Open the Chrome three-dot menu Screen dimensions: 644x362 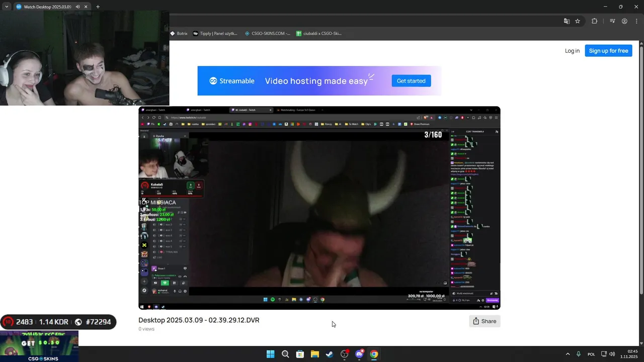(x=636, y=21)
